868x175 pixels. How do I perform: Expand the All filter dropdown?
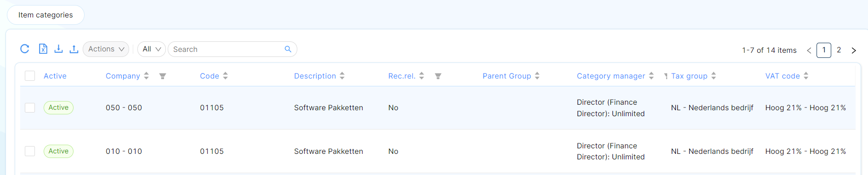[152, 49]
